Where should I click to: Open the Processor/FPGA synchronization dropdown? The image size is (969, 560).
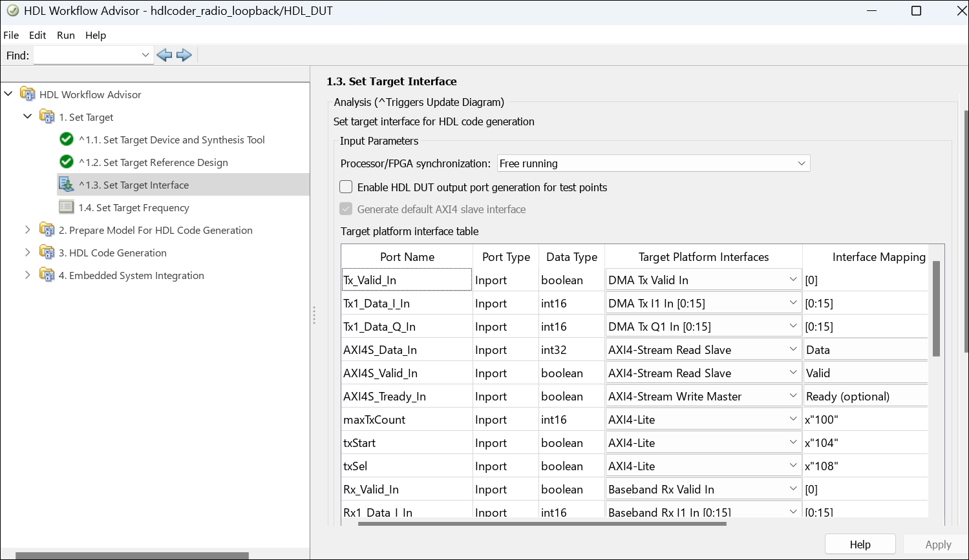point(653,163)
